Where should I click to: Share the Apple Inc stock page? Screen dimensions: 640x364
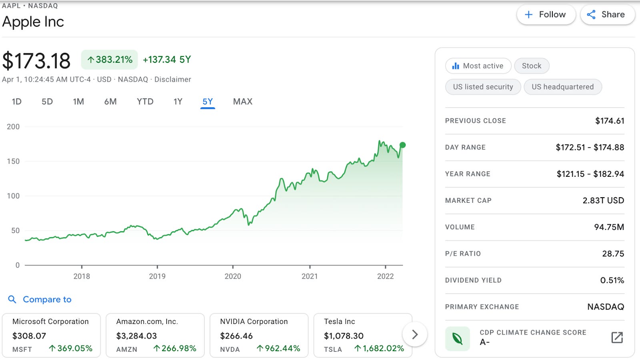tap(607, 15)
